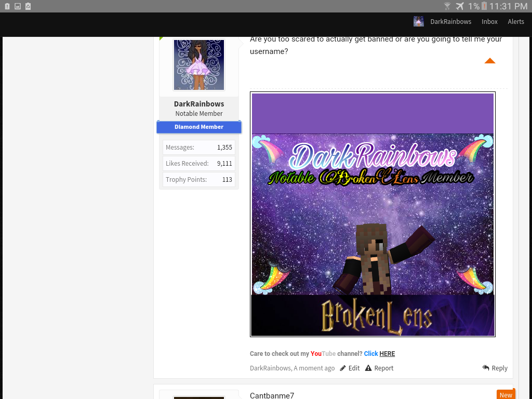The width and height of the screenshot is (532, 399).
Task: Click the warning triangle Report icon
Action: point(368,368)
